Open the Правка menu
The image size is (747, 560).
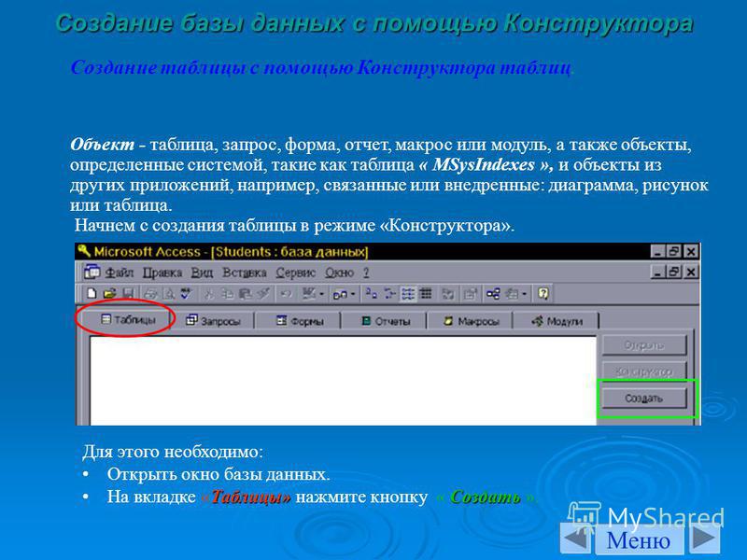[162, 273]
